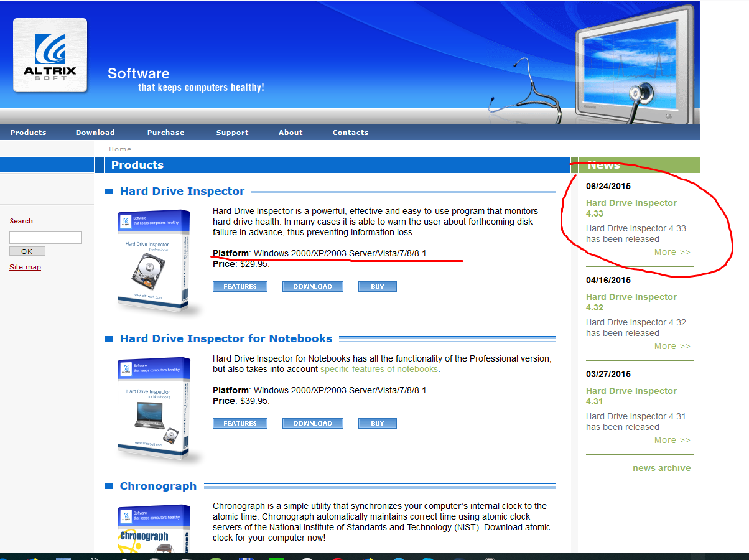Open the Products menu item
The height and width of the screenshot is (560, 749).
29,133
